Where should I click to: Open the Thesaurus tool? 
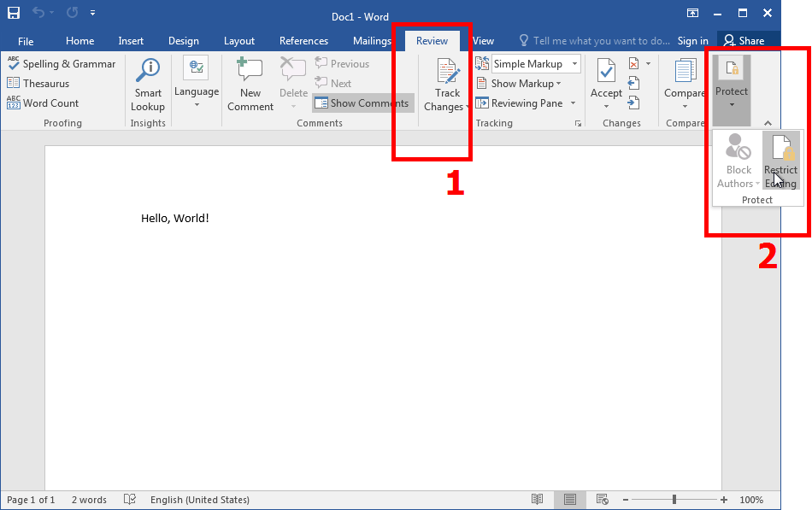pos(38,84)
